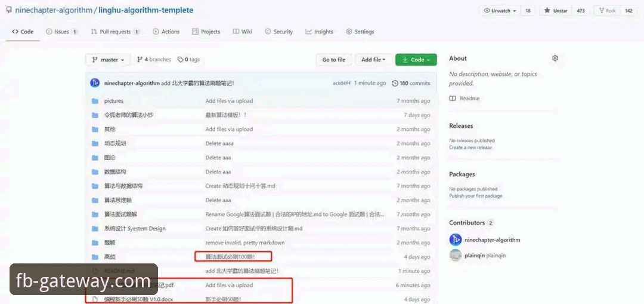Open the 编程新手必刷50题 V1.0.docx file
This screenshot has width=644, height=304.
tap(138, 299)
